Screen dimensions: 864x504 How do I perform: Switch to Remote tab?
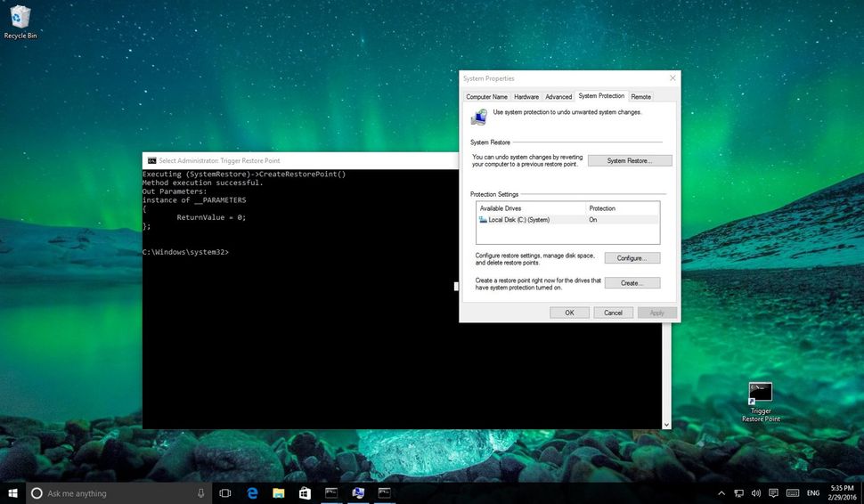(640, 97)
